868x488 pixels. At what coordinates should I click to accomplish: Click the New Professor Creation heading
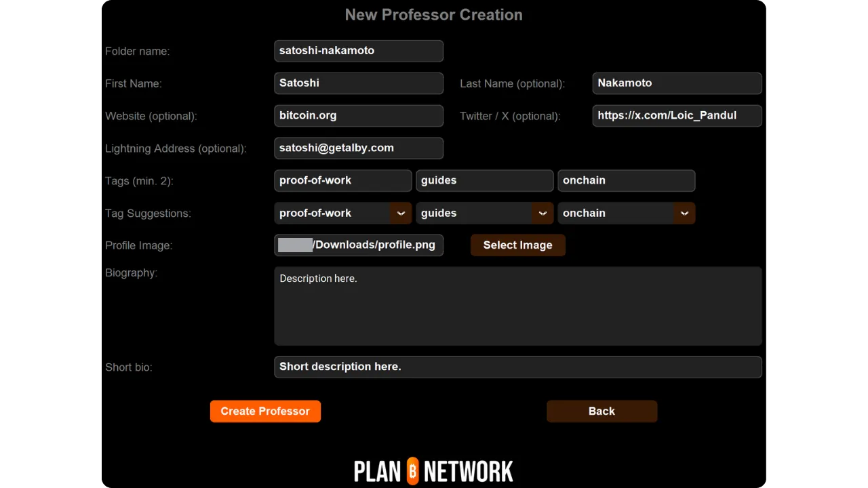[x=433, y=15]
